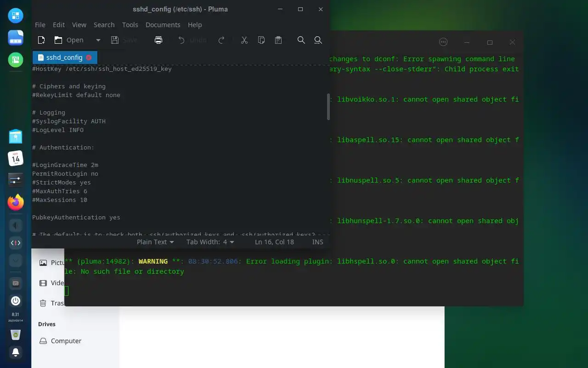Open the Search menu
The height and width of the screenshot is (368, 588).
click(104, 25)
